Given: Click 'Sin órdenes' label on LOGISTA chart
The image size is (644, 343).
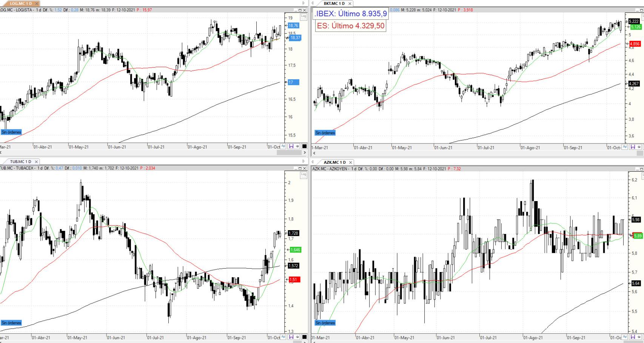Looking at the screenshot, I should pos(11,132).
